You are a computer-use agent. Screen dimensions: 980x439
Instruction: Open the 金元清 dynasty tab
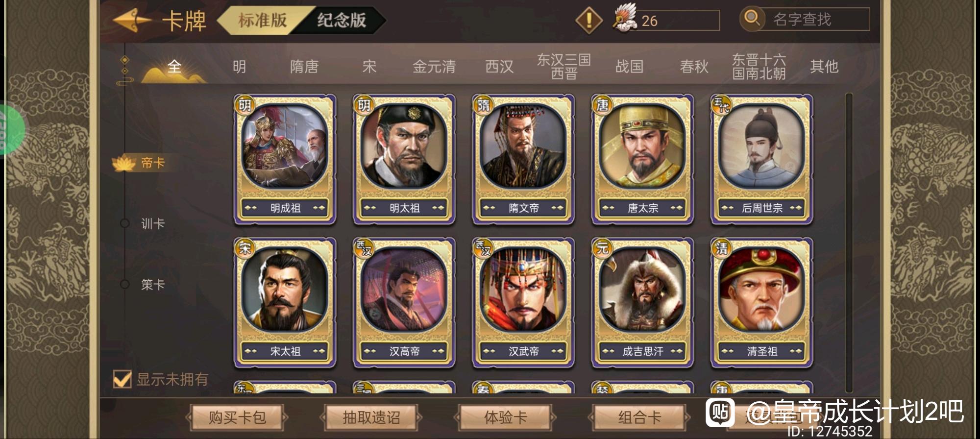(x=434, y=67)
